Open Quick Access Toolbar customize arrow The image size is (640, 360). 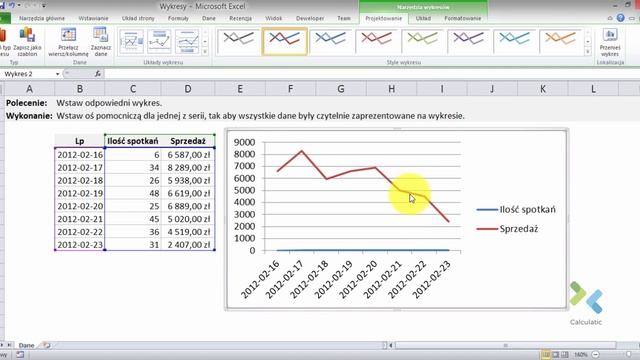pyautogui.click(x=44, y=6)
